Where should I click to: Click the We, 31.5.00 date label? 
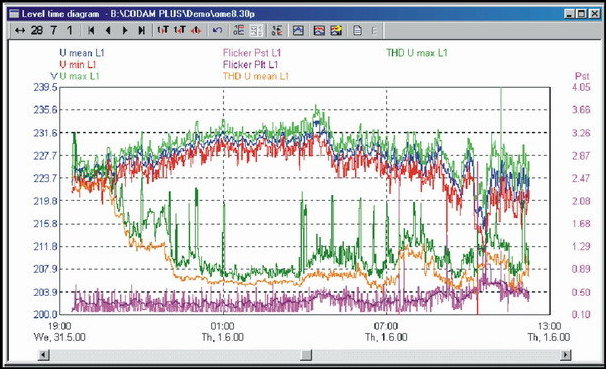60,337
